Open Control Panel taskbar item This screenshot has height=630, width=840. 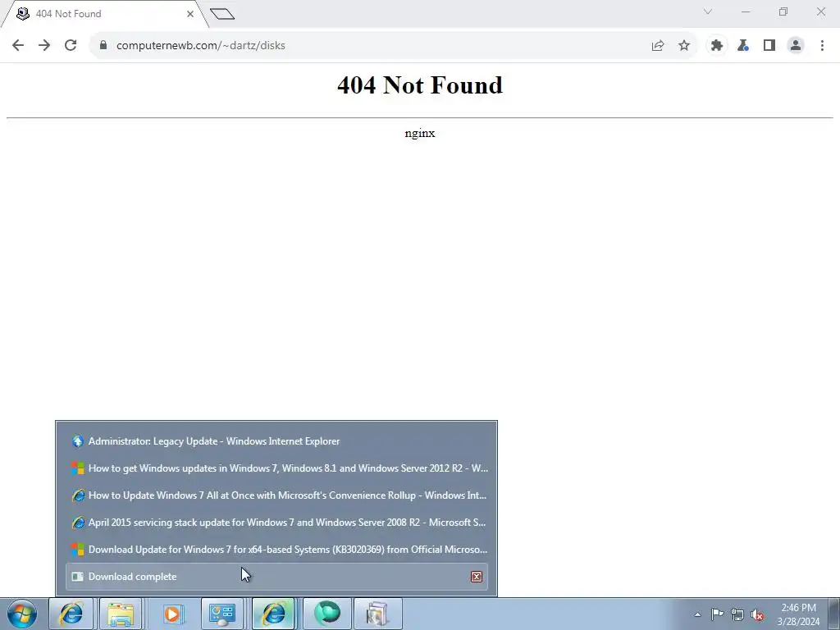pos(223,614)
